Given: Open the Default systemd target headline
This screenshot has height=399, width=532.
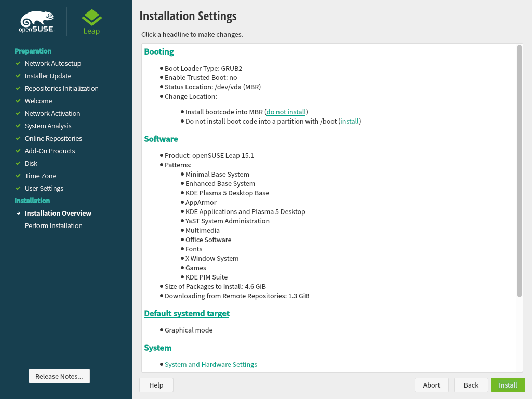Looking at the screenshot, I should coord(187,313).
